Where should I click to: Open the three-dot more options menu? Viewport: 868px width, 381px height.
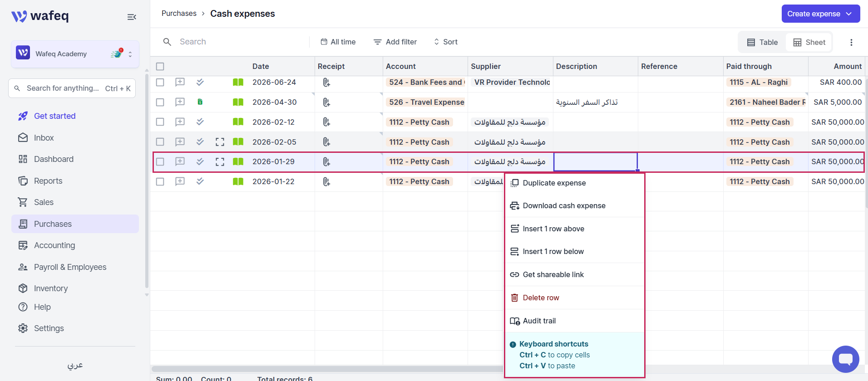[851, 42]
